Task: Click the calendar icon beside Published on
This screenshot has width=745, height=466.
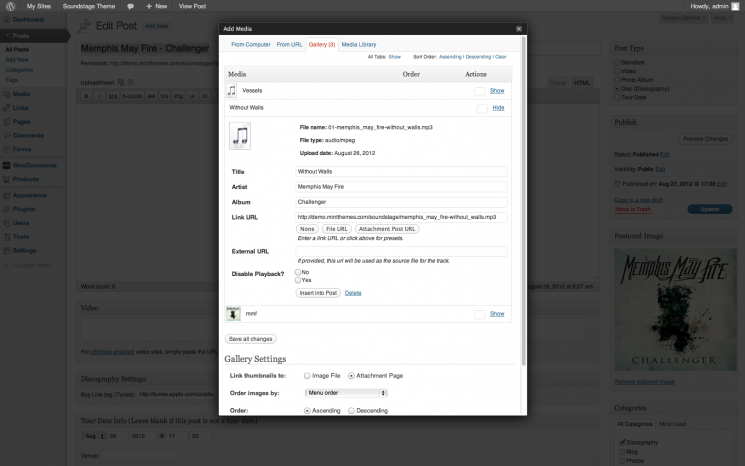Action: (617, 184)
